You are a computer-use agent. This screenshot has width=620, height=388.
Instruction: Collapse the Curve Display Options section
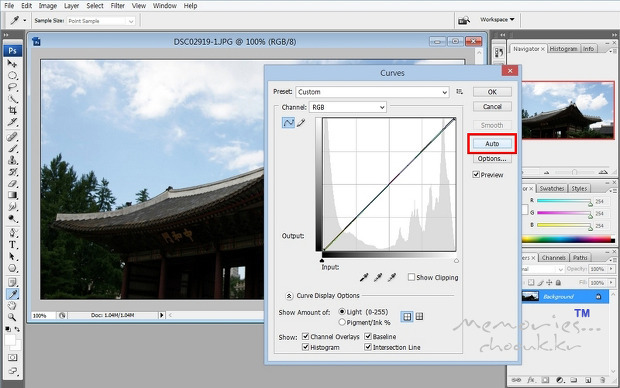289,296
